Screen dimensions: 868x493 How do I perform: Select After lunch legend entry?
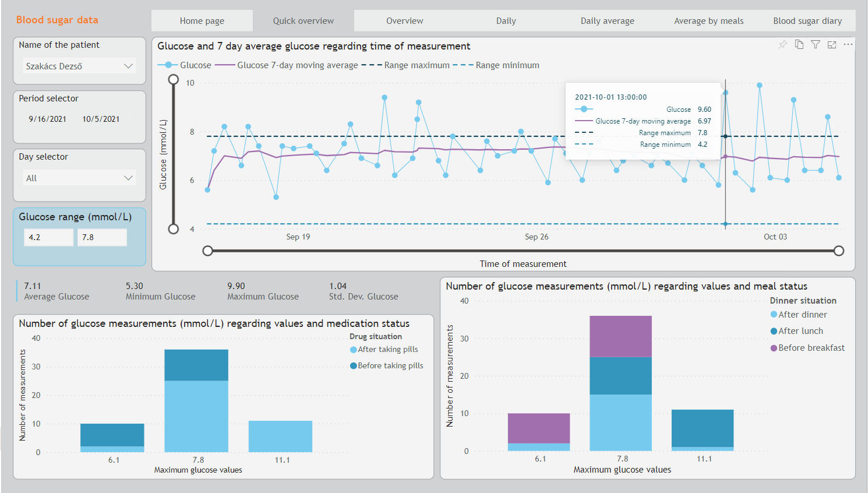pyautogui.click(x=797, y=331)
